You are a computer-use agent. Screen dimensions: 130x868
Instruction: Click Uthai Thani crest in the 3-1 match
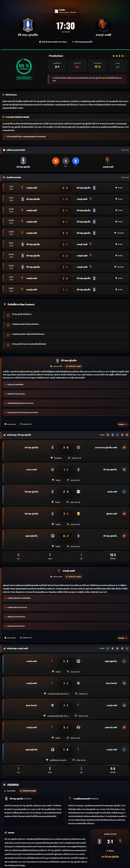78,727
